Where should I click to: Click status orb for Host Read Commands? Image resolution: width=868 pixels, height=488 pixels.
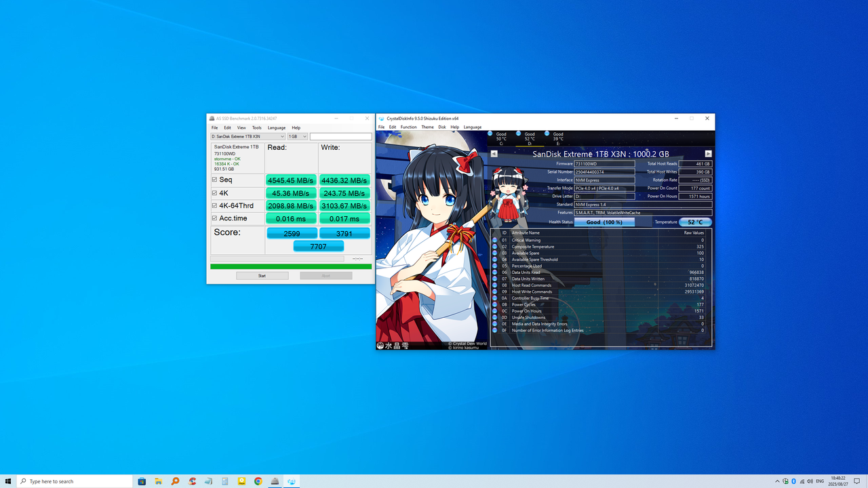point(494,285)
